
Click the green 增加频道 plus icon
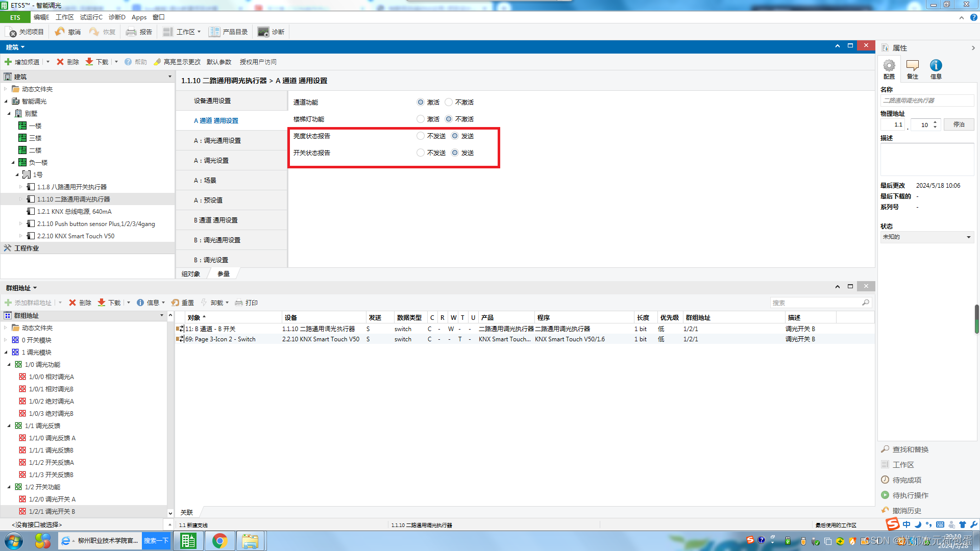click(x=8, y=62)
